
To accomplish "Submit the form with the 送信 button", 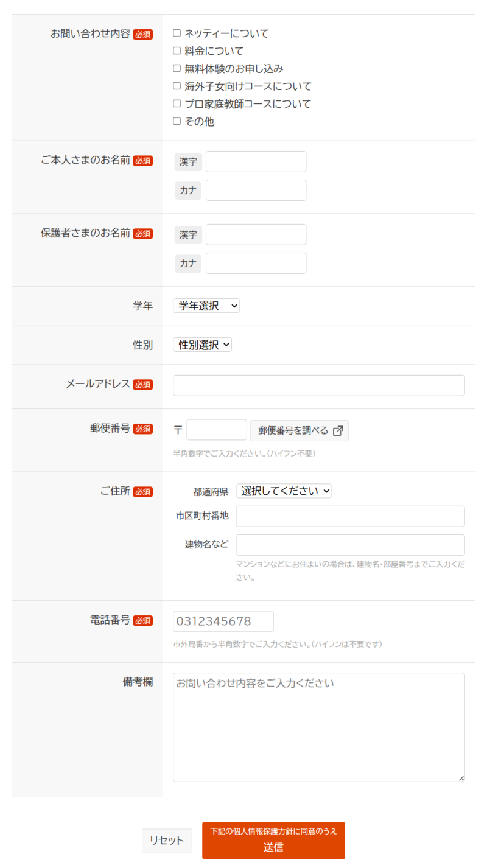I will 273,841.
